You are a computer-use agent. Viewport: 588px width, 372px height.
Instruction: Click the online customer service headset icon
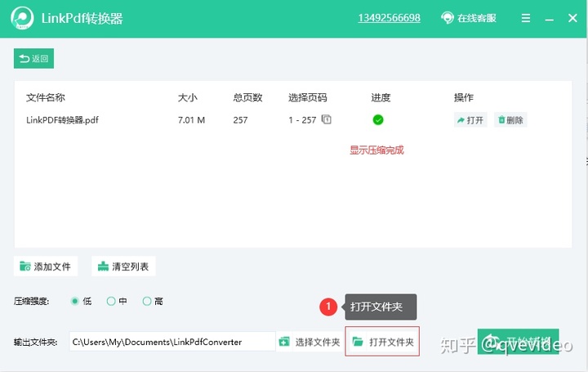447,18
